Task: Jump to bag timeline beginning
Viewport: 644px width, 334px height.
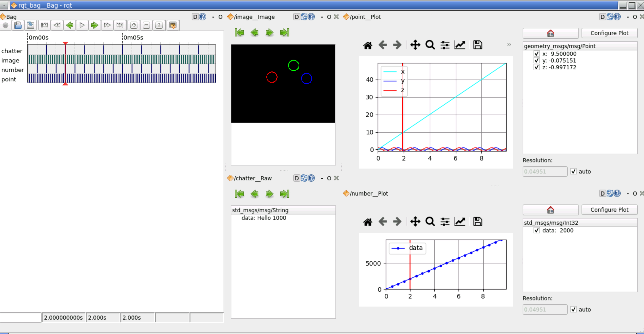Action: [44, 25]
